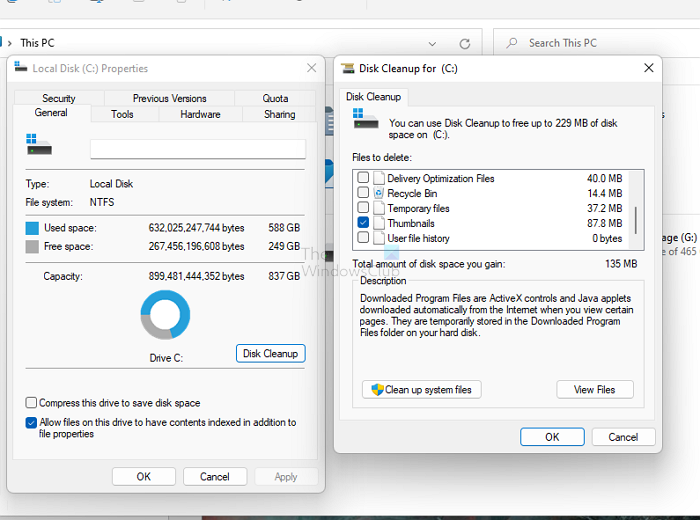Image resolution: width=700 pixels, height=520 pixels.
Task: Click the Recycle Bin icon in file list
Action: [379, 193]
